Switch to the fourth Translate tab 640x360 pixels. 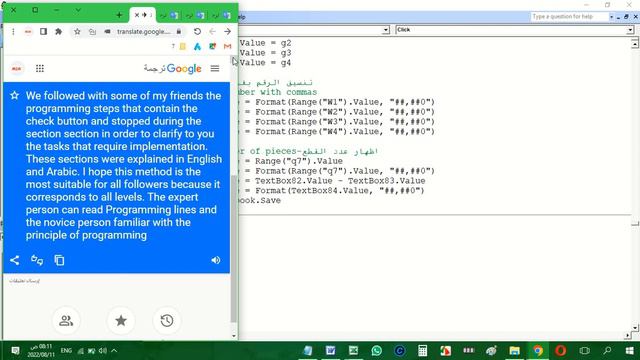(222, 16)
